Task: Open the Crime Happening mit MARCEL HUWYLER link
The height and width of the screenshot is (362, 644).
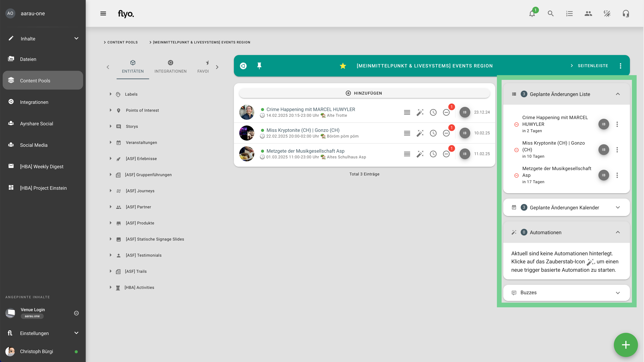Action: pos(310,109)
